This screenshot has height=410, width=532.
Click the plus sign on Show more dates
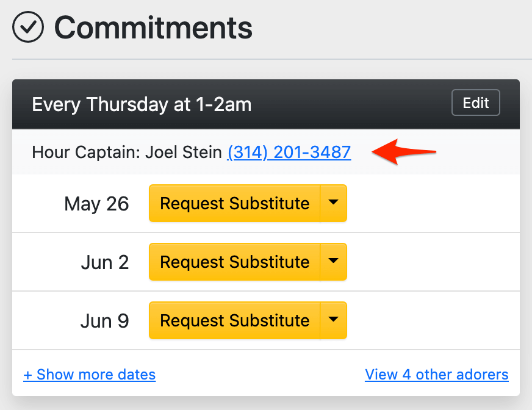point(28,374)
